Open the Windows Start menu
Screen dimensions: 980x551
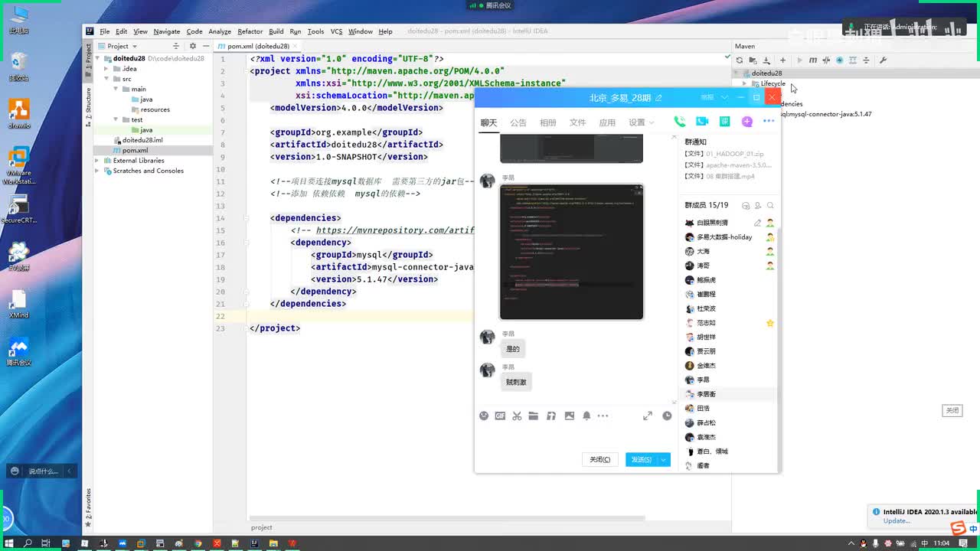click(x=8, y=543)
